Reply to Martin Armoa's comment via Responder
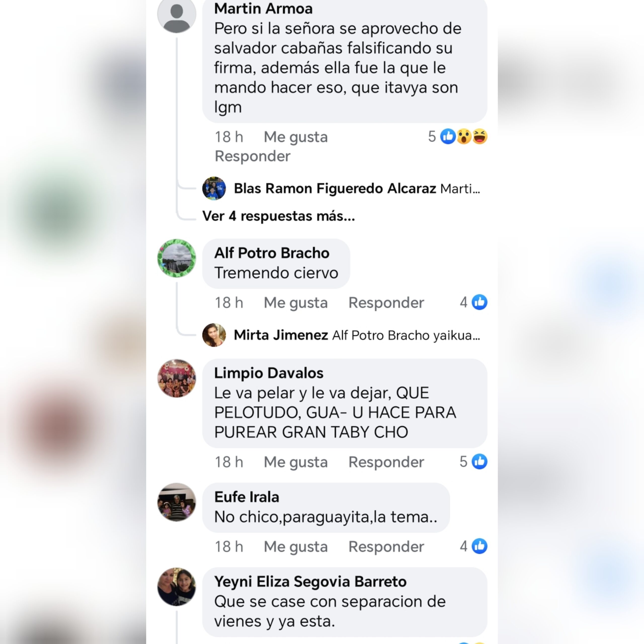The width and height of the screenshot is (644, 644). coord(253,156)
